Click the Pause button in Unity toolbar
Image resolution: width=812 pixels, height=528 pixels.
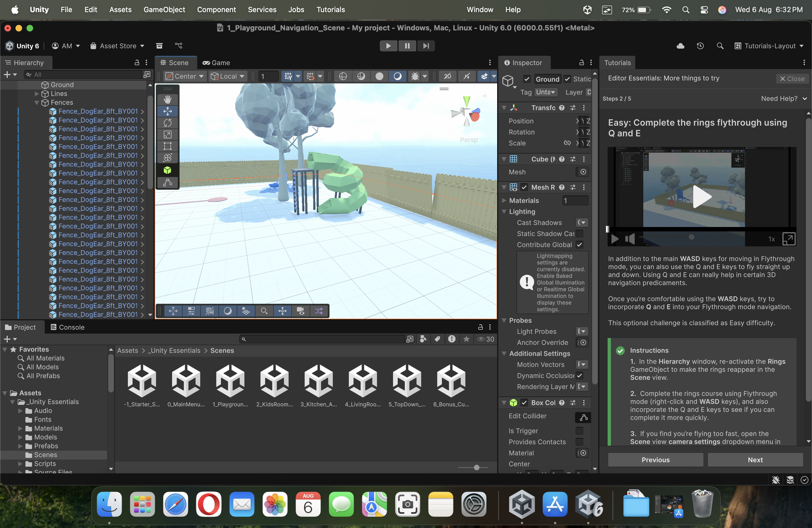coord(407,46)
